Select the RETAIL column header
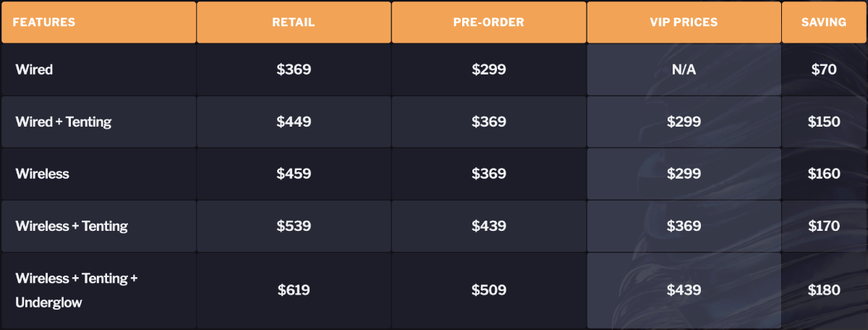868x330 pixels. (294, 22)
